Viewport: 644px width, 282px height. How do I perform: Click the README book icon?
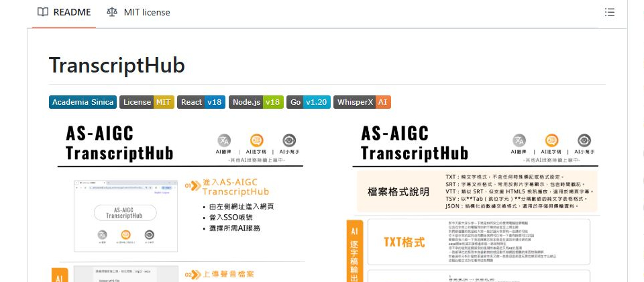[43, 12]
